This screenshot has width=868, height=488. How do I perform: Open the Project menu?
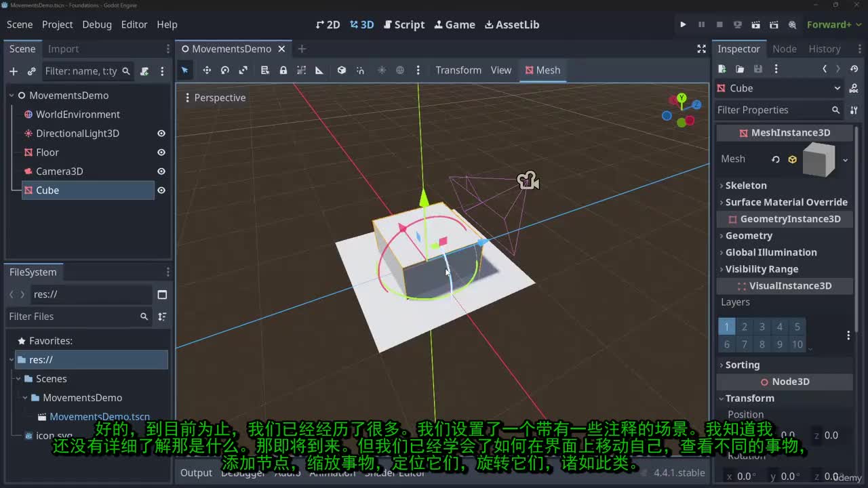[57, 24]
